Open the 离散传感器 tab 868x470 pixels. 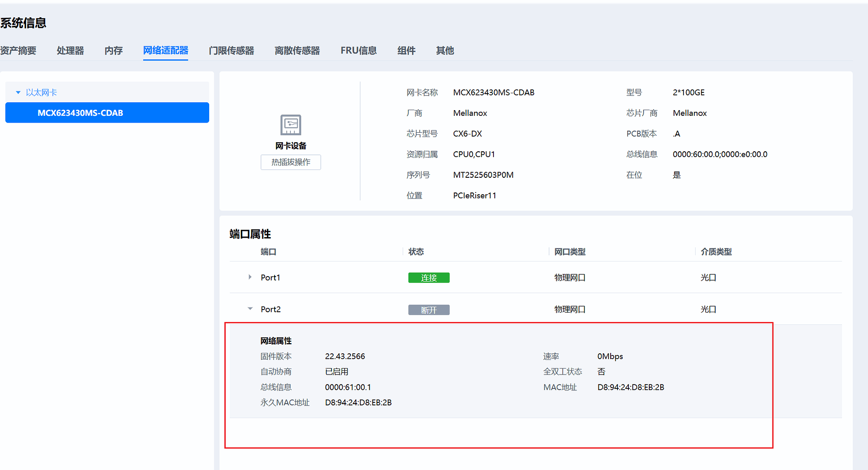pos(297,51)
